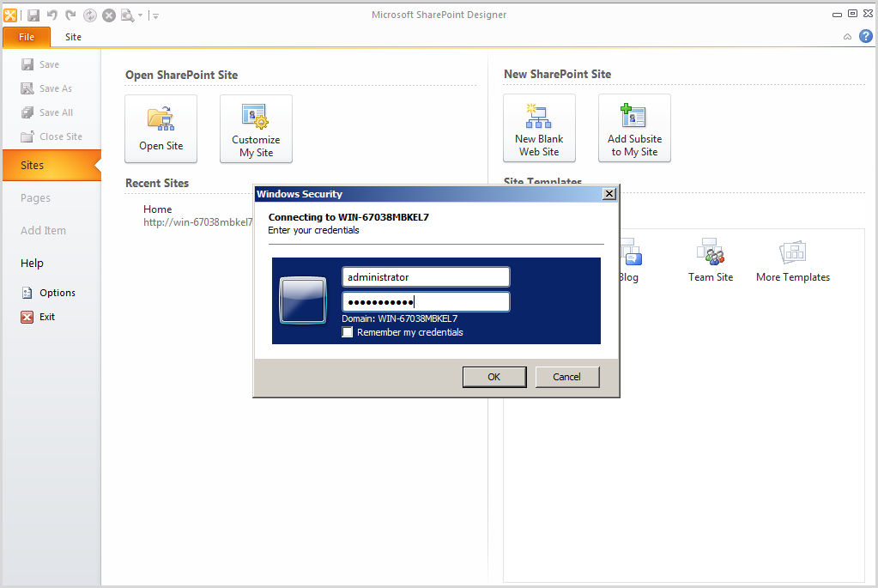Click Exit in the File menu
Viewport: 878px width, 588px height.
[47, 317]
